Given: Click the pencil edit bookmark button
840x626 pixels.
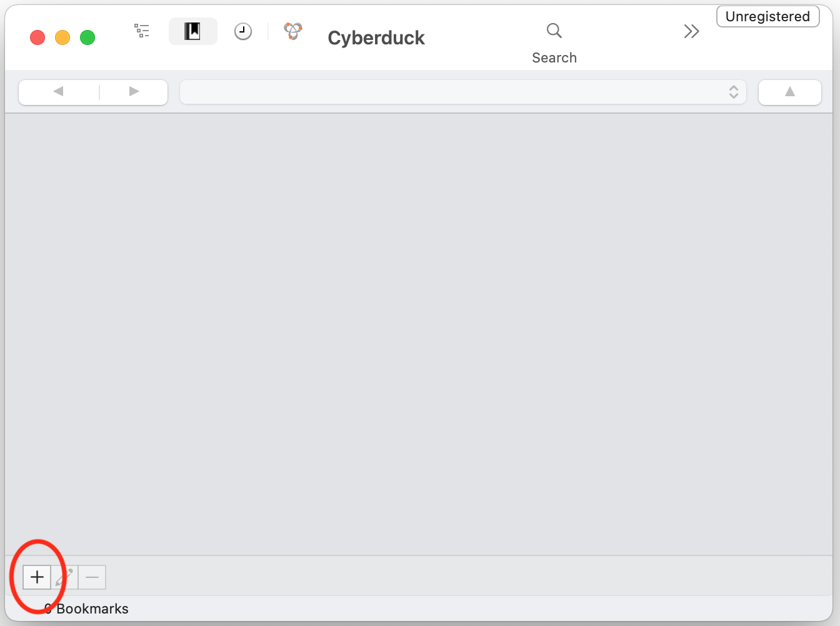Looking at the screenshot, I should click(x=65, y=577).
